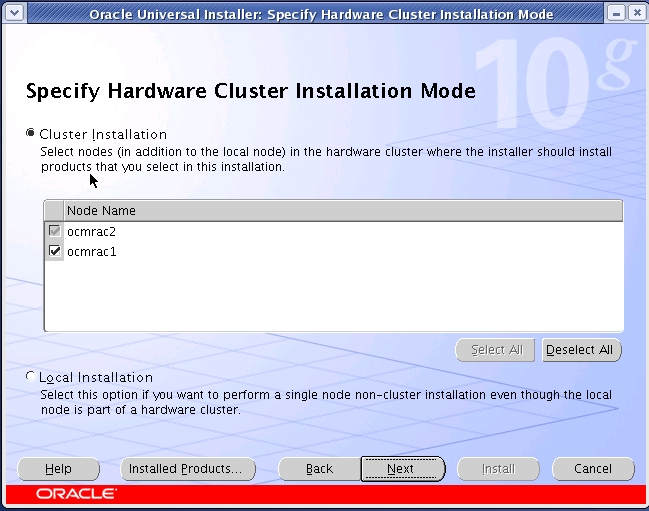This screenshot has width=649, height=511.
Task: Open the window menu arrow in title bar
Action: [x=14, y=13]
